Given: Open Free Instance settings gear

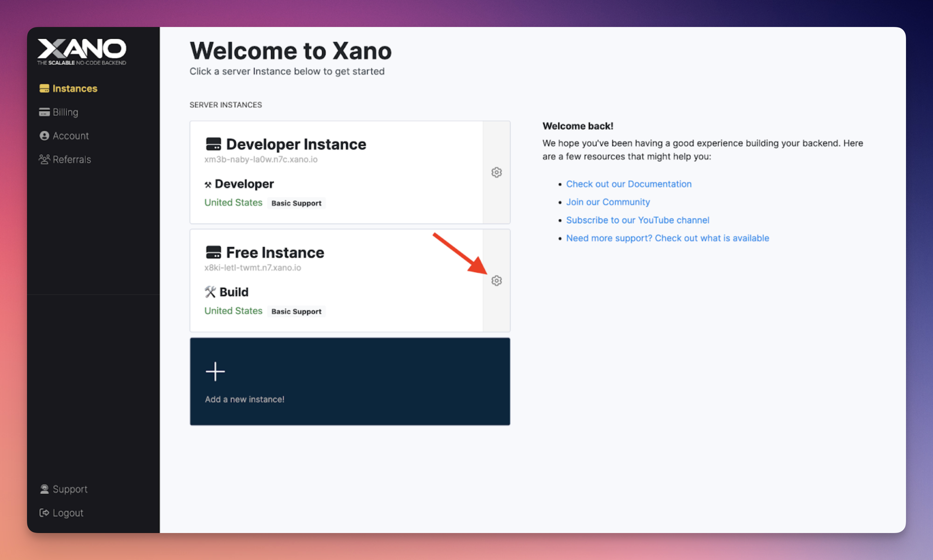Looking at the screenshot, I should click(496, 281).
